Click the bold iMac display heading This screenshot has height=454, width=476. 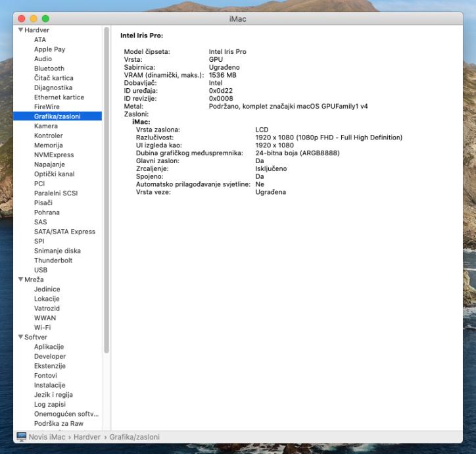tap(141, 122)
